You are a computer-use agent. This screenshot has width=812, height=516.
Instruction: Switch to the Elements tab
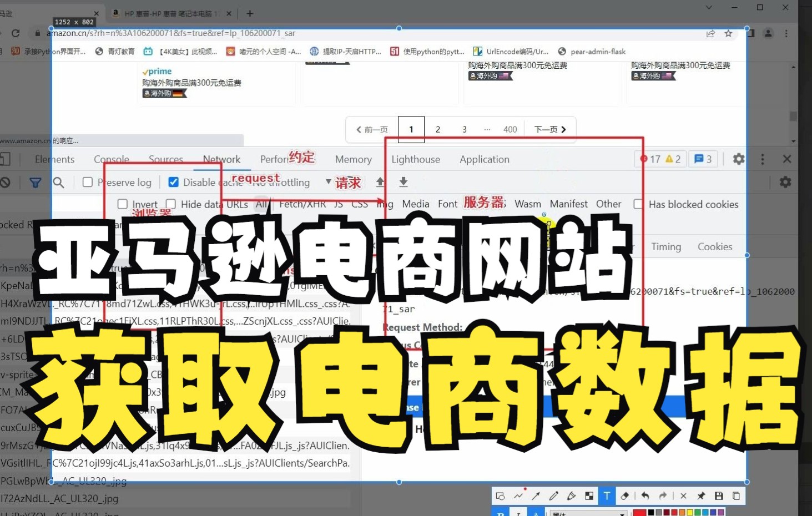click(54, 159)
